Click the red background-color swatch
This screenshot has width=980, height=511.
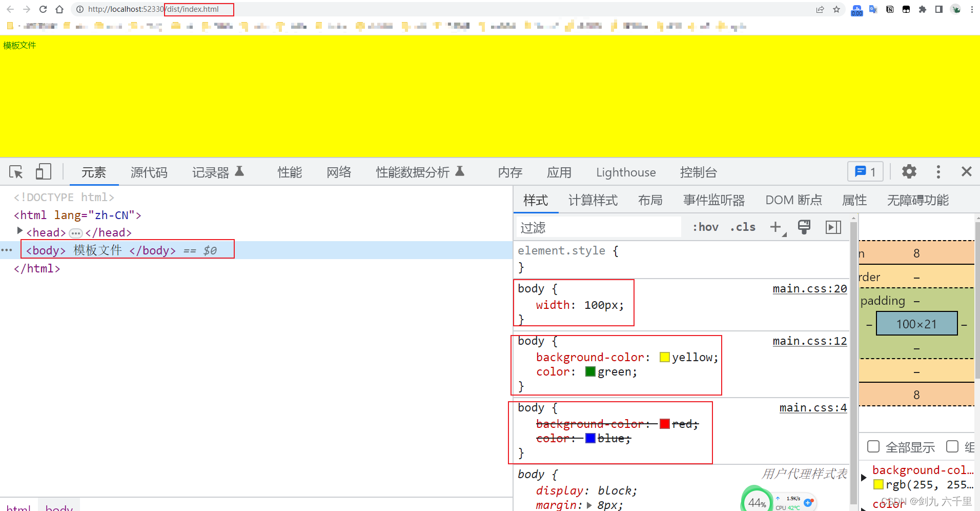point(665,424)
